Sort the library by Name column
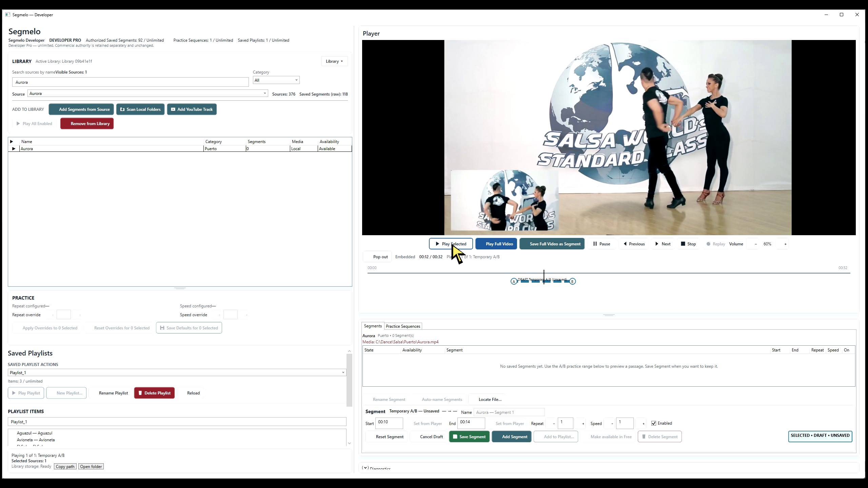Screen dimensions: 868x488 [x=112, y=142]
